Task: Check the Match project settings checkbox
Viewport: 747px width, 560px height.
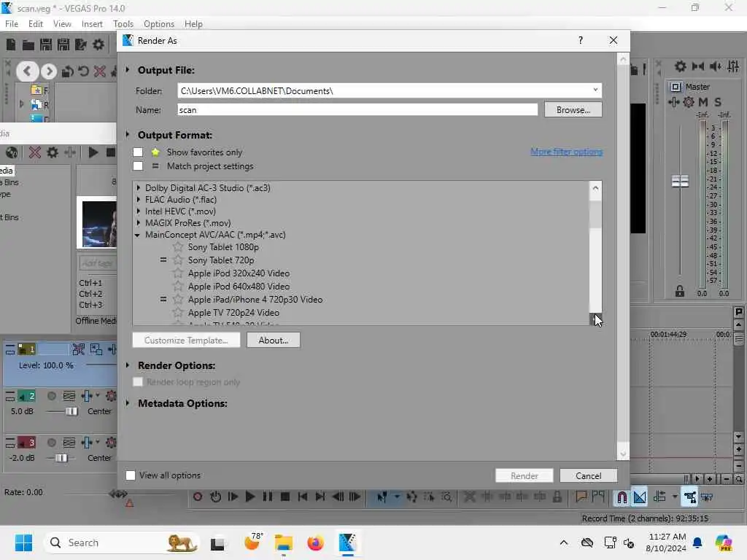Action: tap(138, 166)
